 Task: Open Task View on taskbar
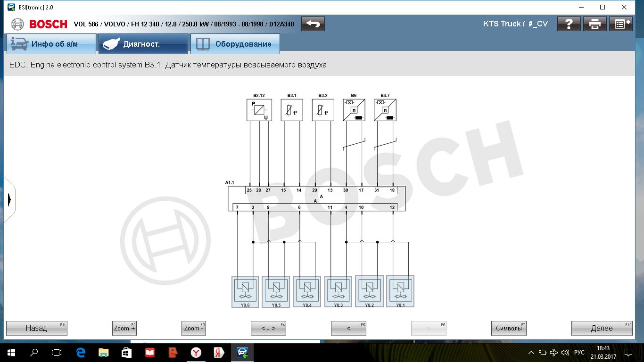coord(57,353)
